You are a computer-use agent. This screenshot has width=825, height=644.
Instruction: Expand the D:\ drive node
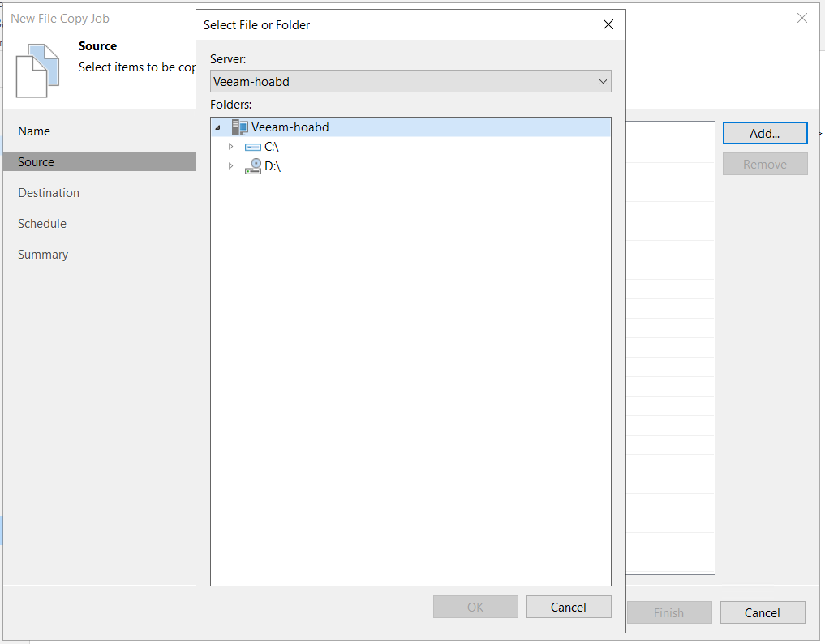(230, 165)
